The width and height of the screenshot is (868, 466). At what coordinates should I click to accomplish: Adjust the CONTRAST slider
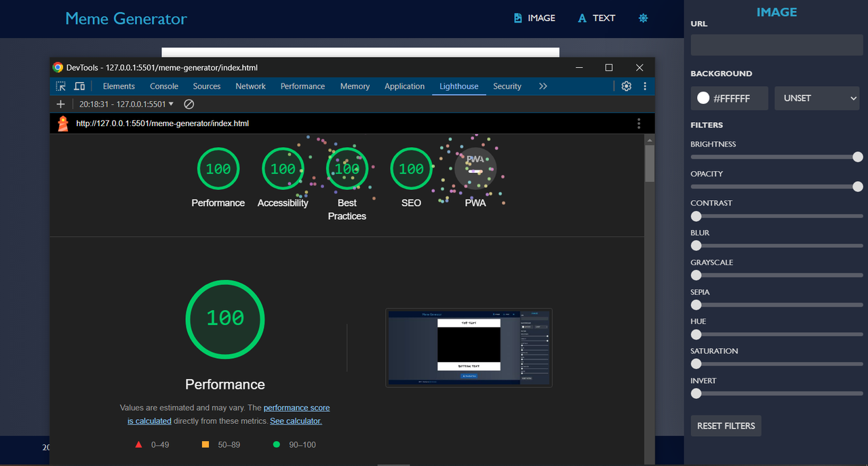tap(776, 216)
